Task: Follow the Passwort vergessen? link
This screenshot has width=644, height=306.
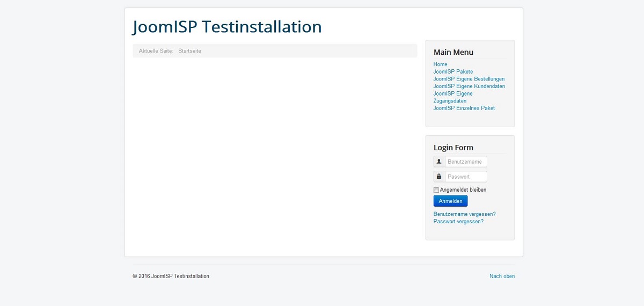Action: [x=458, y=222]
